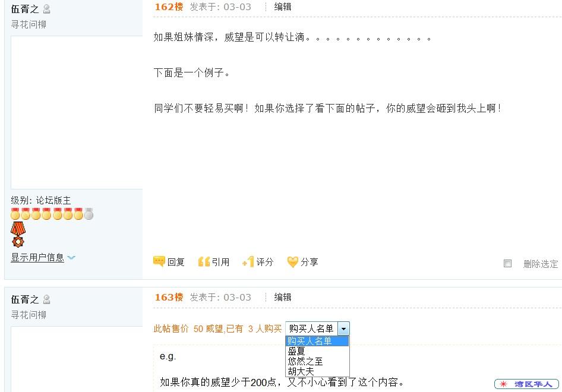Click the rating plus-one icon (评分)
Viewport: 562px width, 392px height.
[x=248, y=262]
